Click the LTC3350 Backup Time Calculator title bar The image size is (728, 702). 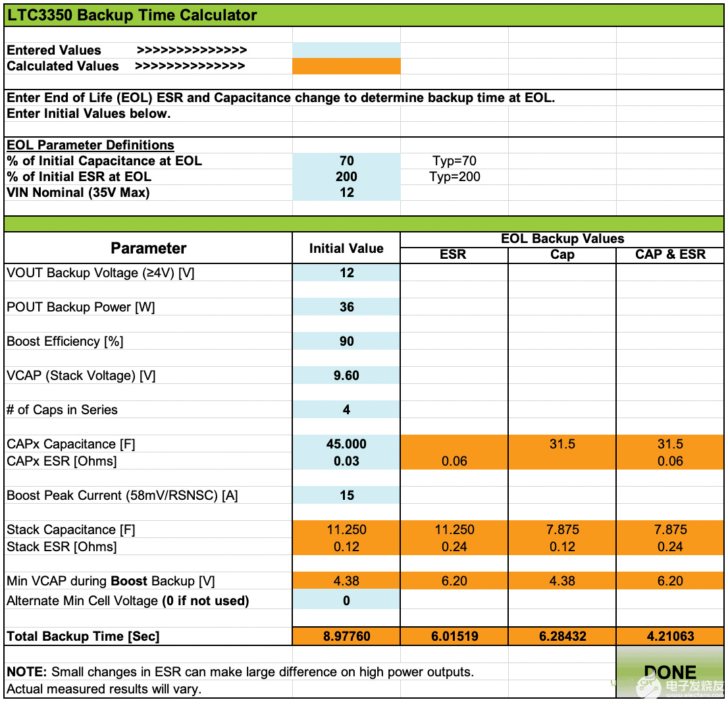click(x=363, y=15)
